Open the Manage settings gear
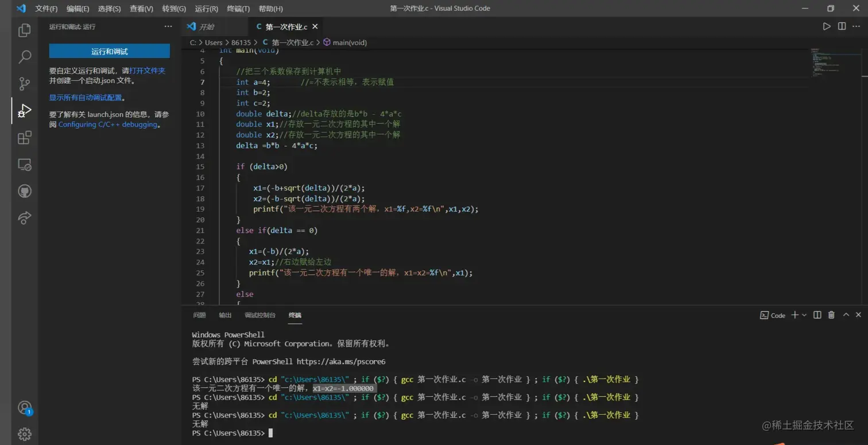Viewport: 868px width, 445px height. [25, 434]
